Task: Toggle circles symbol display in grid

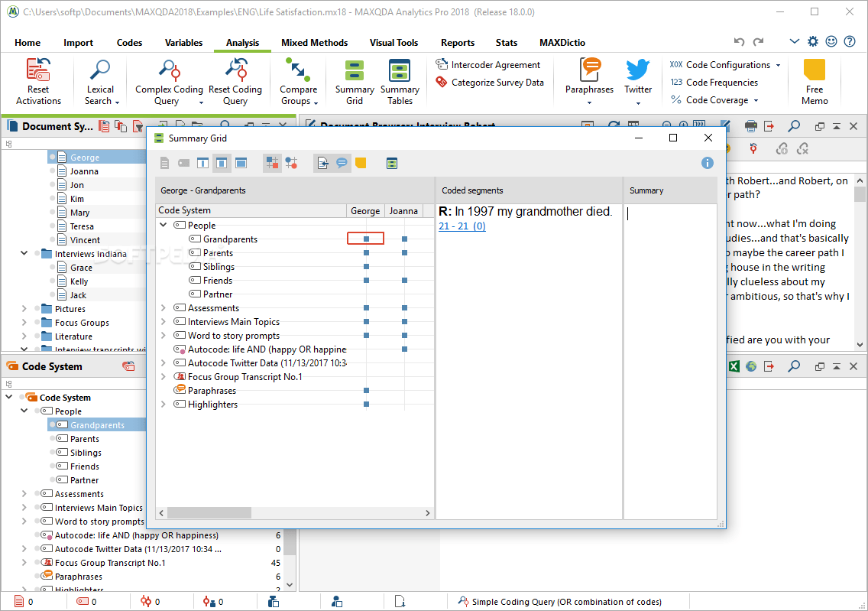Action: tap(291, 163)
